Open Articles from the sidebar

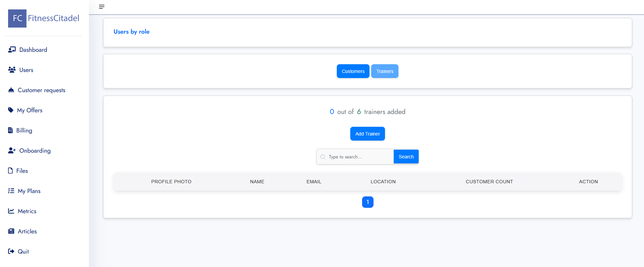tap(27, 231)
